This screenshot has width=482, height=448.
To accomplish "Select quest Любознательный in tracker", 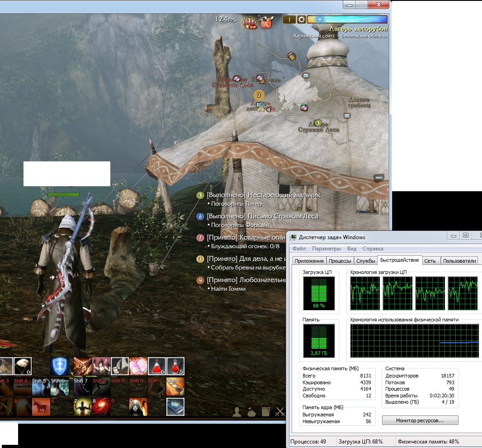I will tap(246, 280).
